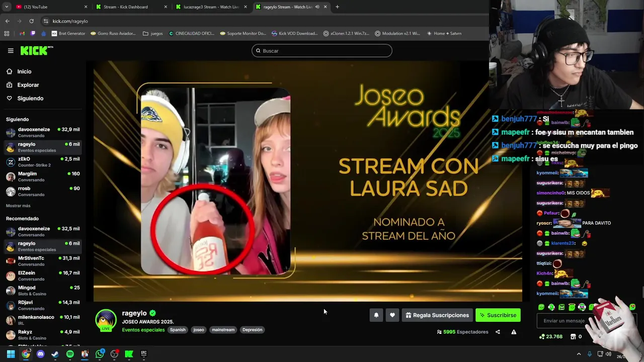644x362 pixels.
Task: Follow the channel with the heart button
Action: coord(392,315)
